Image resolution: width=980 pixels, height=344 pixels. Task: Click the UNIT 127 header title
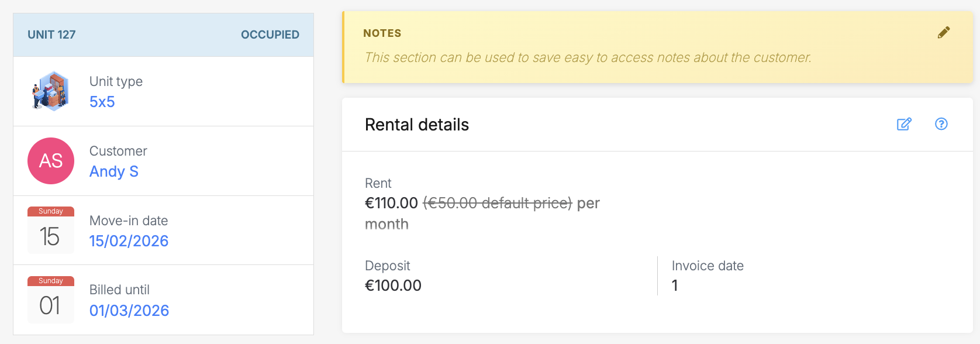click(x=51, y=35)
